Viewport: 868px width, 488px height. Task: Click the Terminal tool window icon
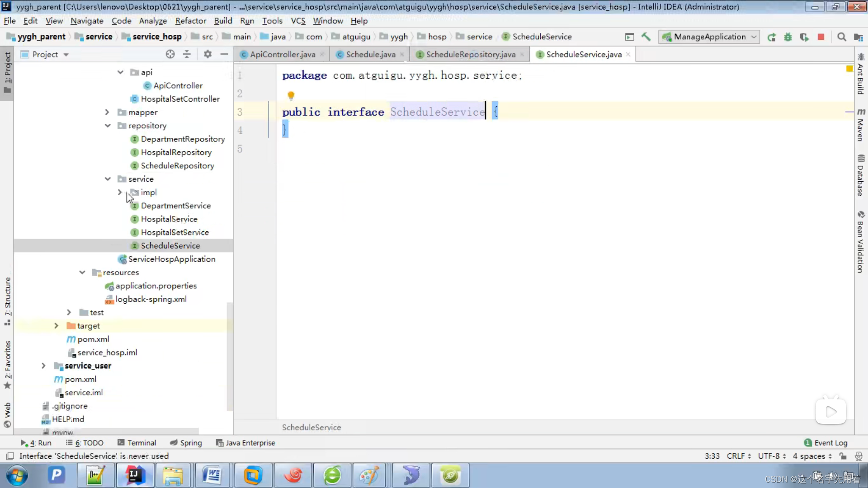click(x=142, y=443)
